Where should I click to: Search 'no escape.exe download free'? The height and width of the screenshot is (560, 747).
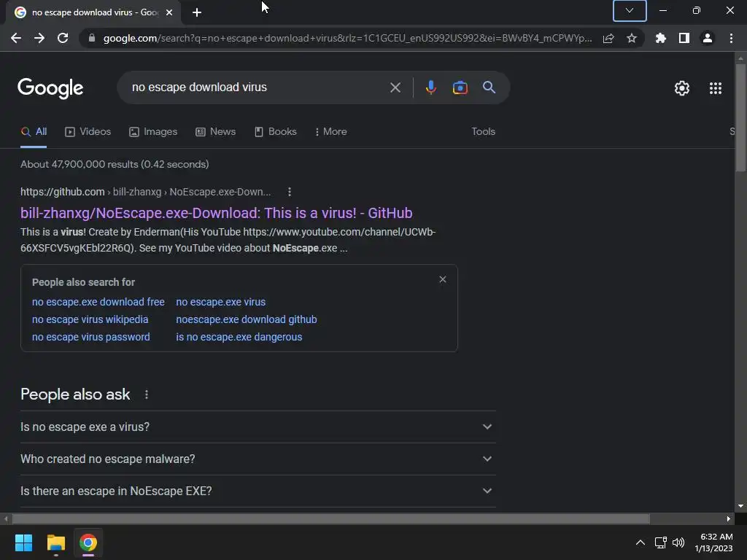click(98, 302)
